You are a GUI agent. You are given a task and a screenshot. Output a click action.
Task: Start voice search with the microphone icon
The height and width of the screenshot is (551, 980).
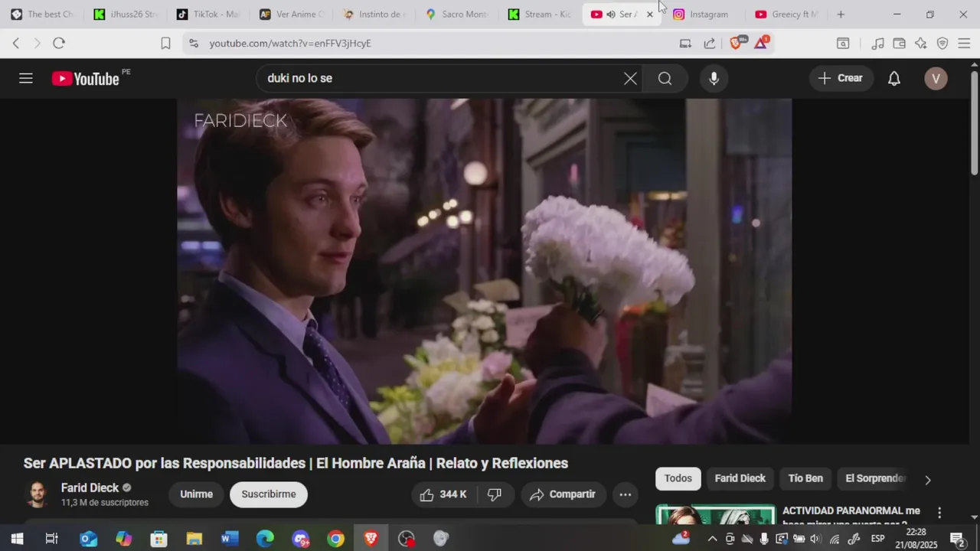click(x=714, y=78)
